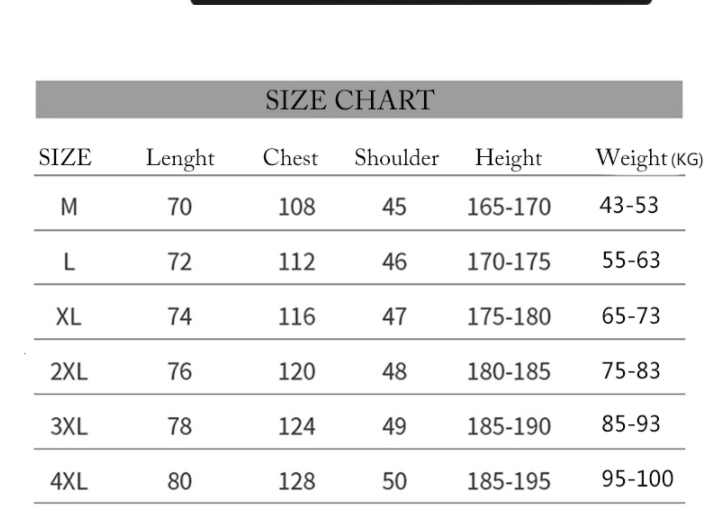Click the 4XL size row label
Screen dimensions: 725x526
(68, 482)
